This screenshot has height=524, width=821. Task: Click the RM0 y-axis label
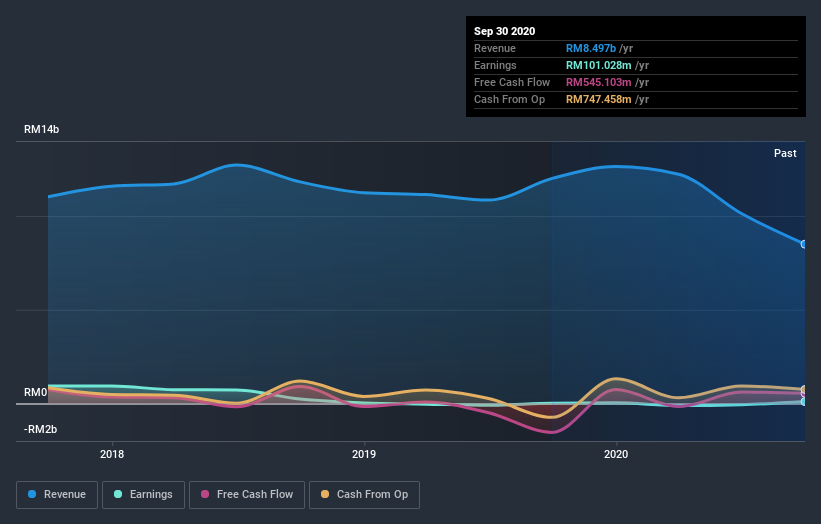(35, 393)
